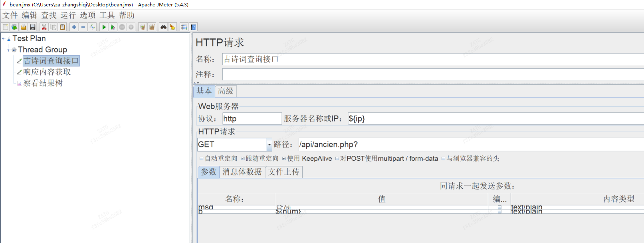Click the 值 column header
The height and width of the screenshot is (243, 644).
click(x=382, y=199)
